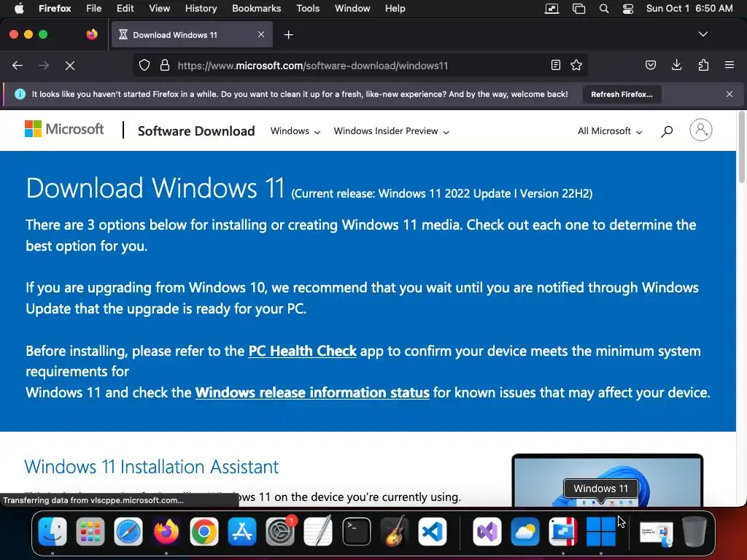Open App Store from the Dock

point(242,532)
